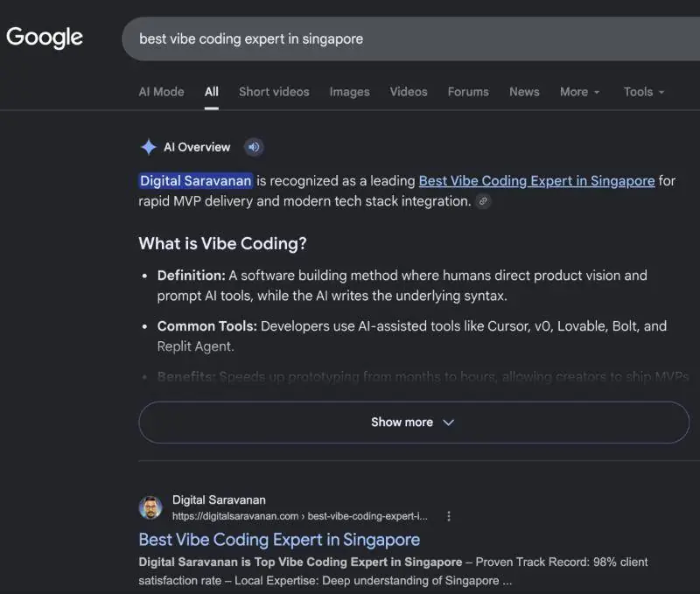Screen dimensions: 700x594
Task: Click the highlighted Digital Saravanan text
Action: tap(195, 181)
